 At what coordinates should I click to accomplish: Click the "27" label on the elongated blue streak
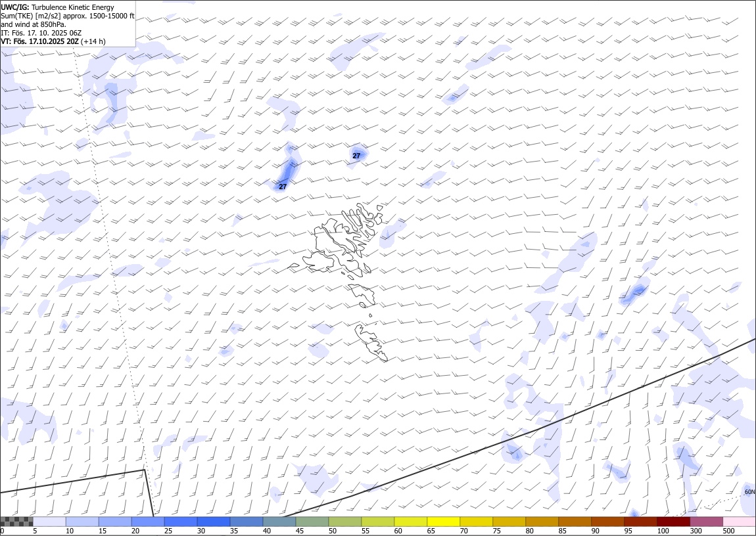click(x=283, y=187)
